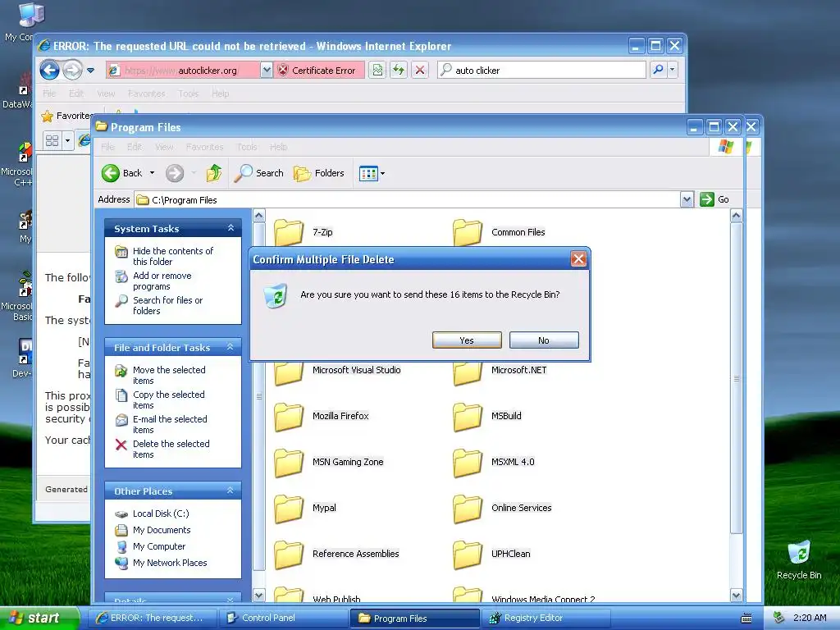
Task: Open My Network Places link
Action: click(x=170, y=563)
